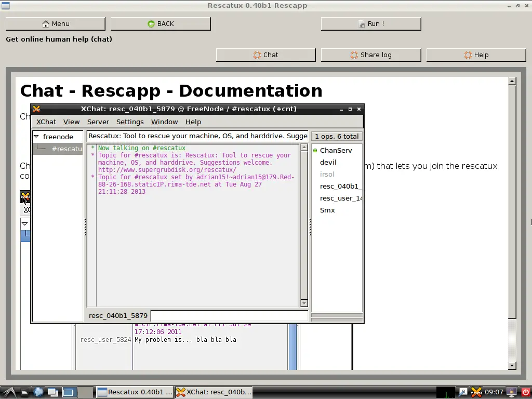Click the second virtual desktop pager
The width and height of the screenshot is (532, 399).
86,392
